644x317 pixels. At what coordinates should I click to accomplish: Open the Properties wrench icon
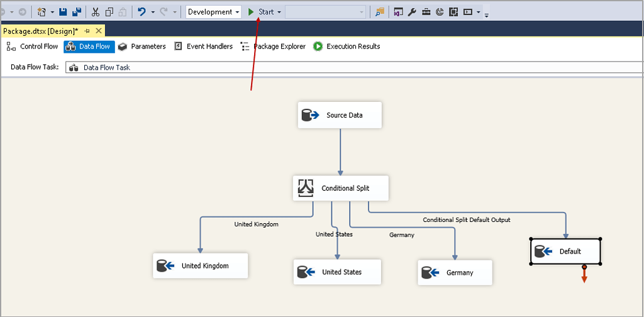pos(413,12)
